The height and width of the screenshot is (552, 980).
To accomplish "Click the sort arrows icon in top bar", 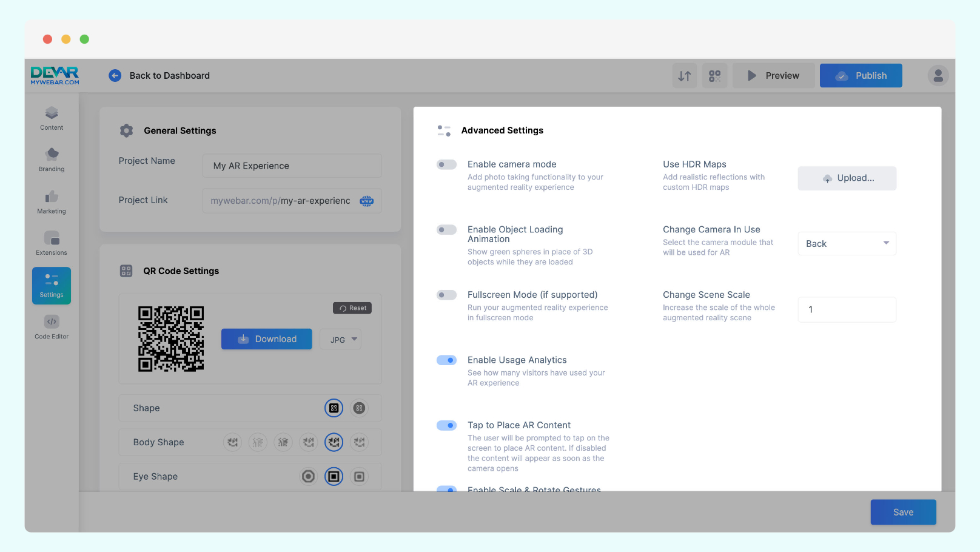I will (x=684, y=76).
